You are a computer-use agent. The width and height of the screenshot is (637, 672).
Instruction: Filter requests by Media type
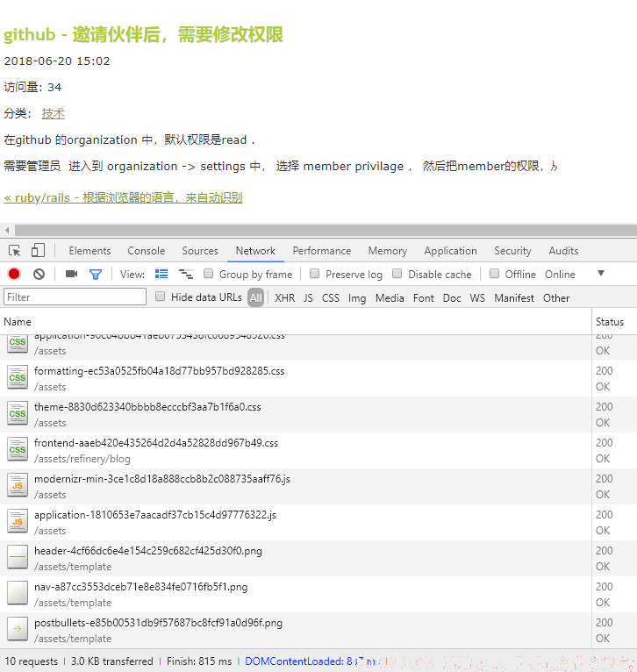[x=390, y=298]
